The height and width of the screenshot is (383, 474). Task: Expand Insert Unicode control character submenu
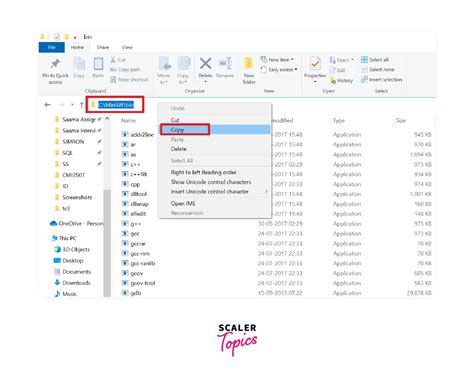[214, 192]
